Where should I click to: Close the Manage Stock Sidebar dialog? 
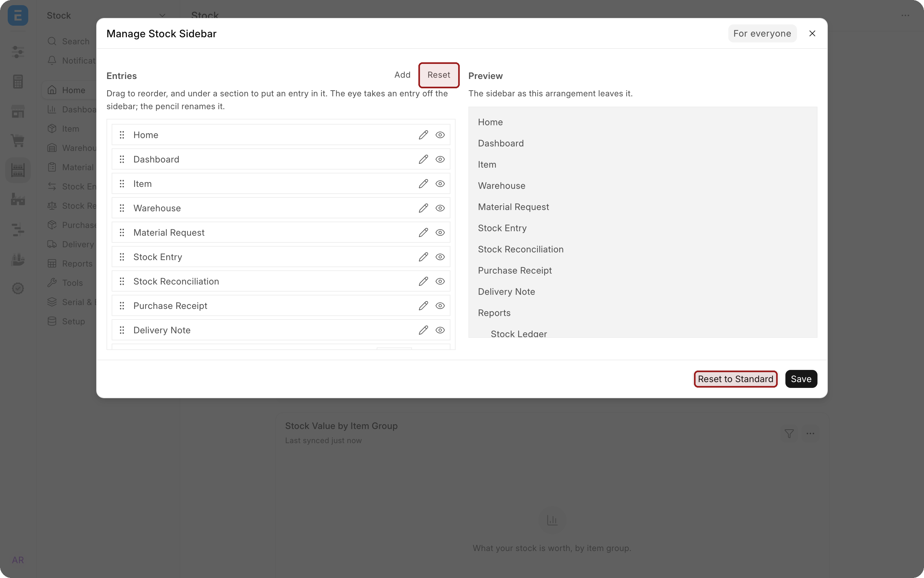(x=812, y=34)
